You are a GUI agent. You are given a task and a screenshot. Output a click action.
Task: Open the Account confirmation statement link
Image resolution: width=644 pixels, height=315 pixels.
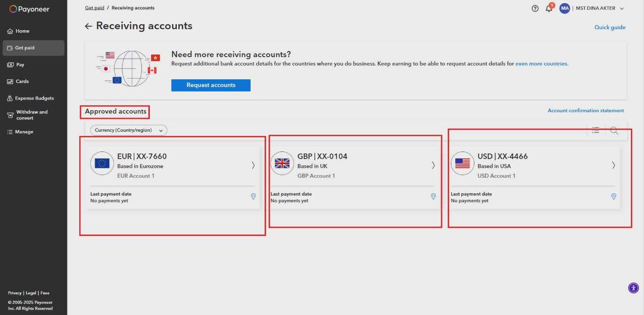coord(586,111)
